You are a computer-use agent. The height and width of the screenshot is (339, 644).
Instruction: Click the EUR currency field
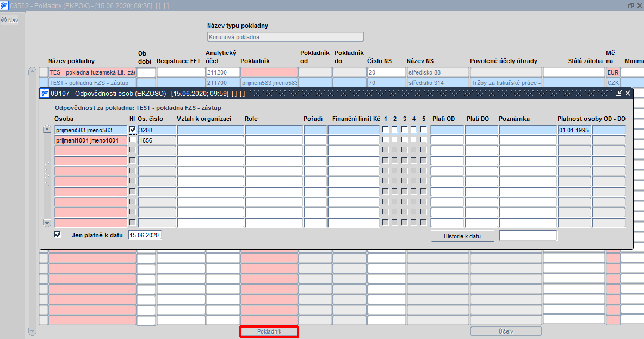613,72
